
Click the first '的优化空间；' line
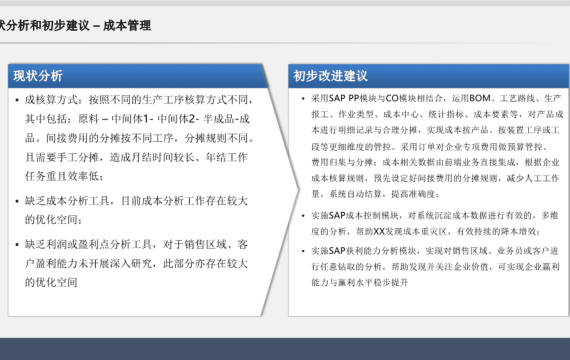54,220
